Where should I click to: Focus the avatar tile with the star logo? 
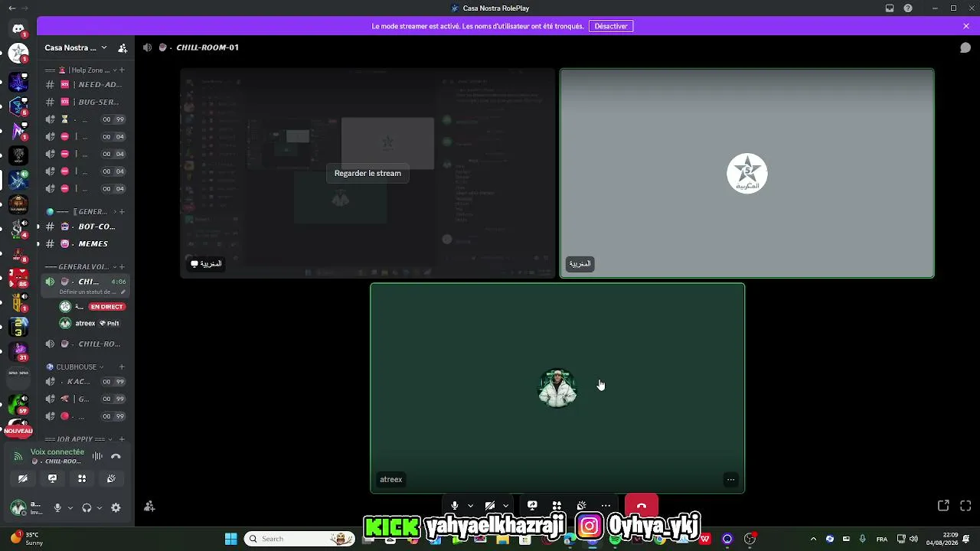click(x=747, y=173)
